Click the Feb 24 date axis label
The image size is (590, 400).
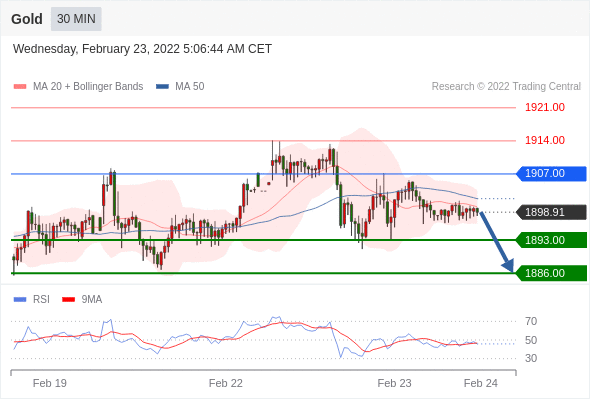click(x=481, y=383)
